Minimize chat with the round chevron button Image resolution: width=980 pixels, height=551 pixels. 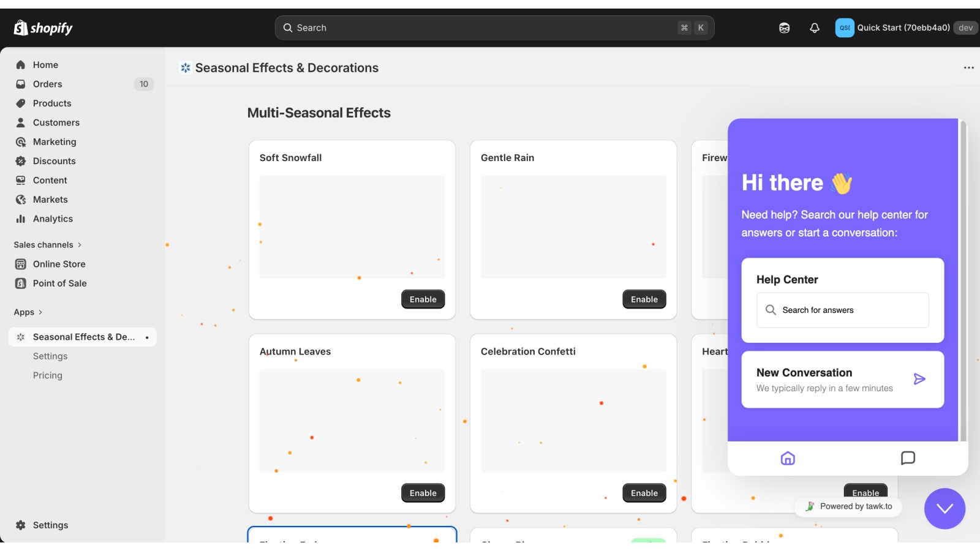coord(945,509)
